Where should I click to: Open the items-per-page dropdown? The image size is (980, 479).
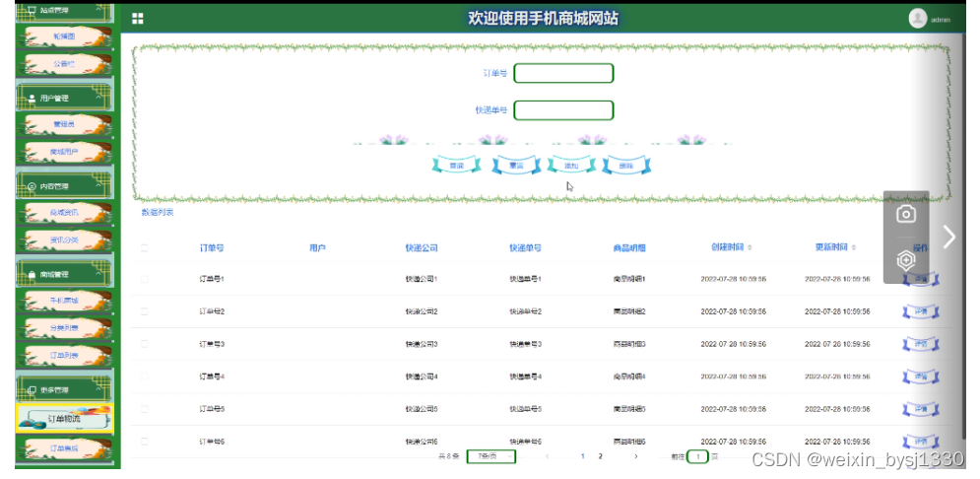491,456
